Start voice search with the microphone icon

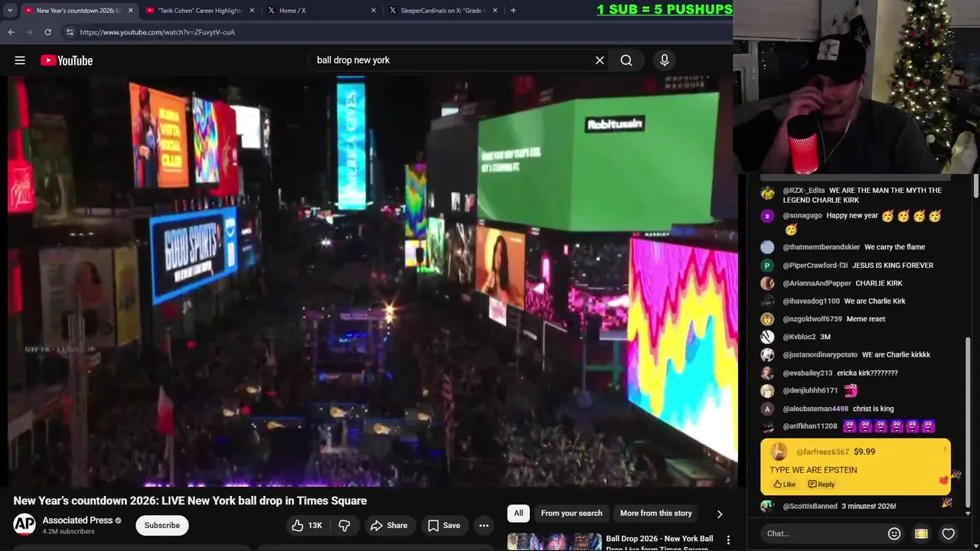[665, 60]
